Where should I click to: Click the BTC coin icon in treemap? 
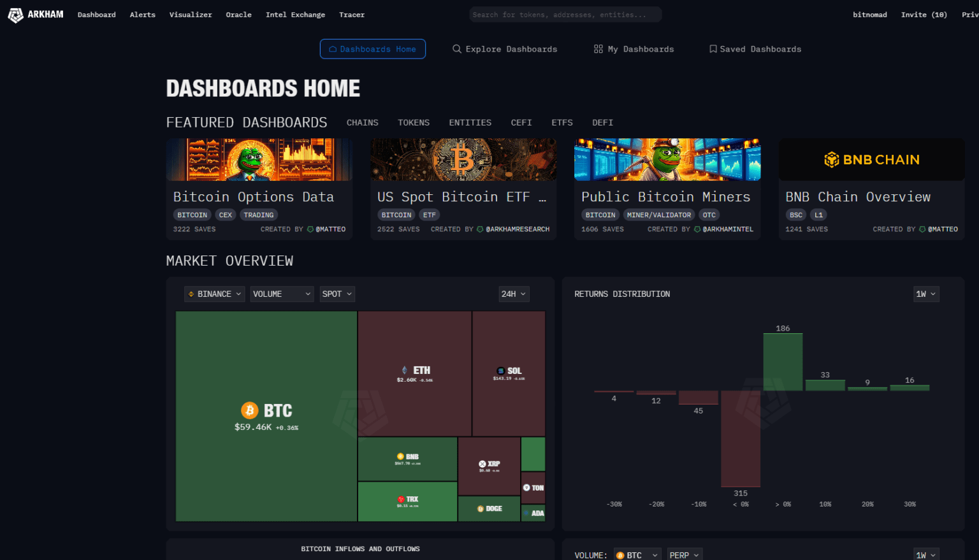pos(249,410)
